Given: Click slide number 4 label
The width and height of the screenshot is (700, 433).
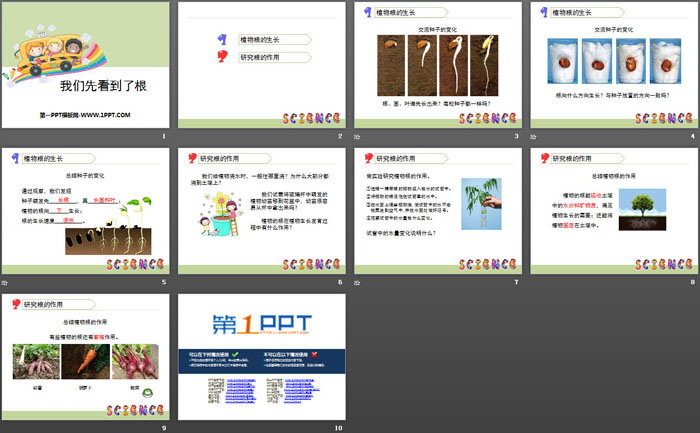Looking at the screenshot, I should coord(693,136).
